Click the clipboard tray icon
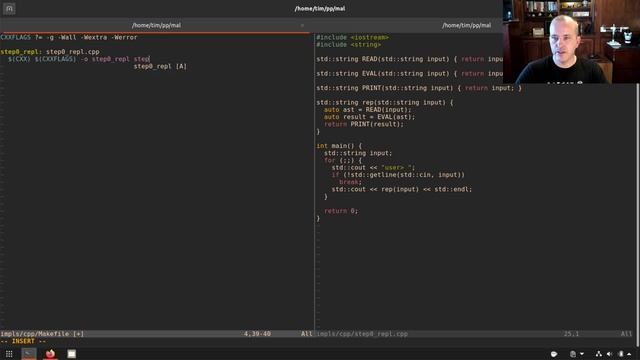Viewport: 640px width, 360px height. pos(573,354)
